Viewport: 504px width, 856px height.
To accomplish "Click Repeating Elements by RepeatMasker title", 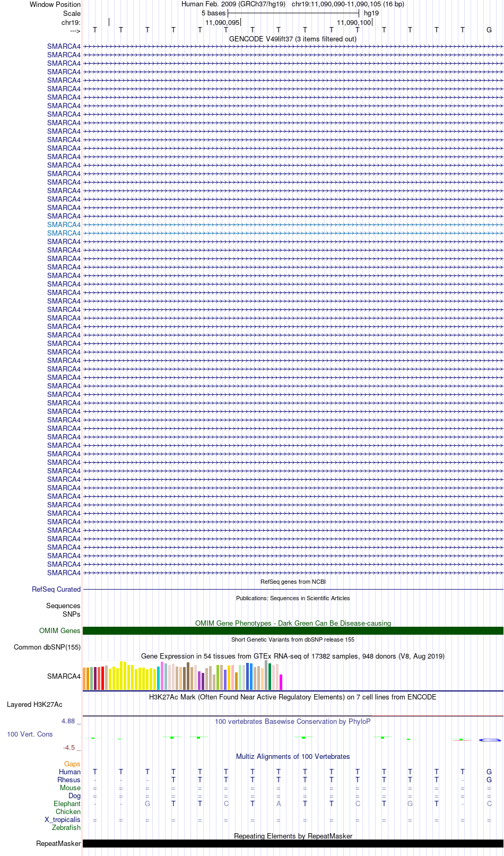I will tap(293, 836).
